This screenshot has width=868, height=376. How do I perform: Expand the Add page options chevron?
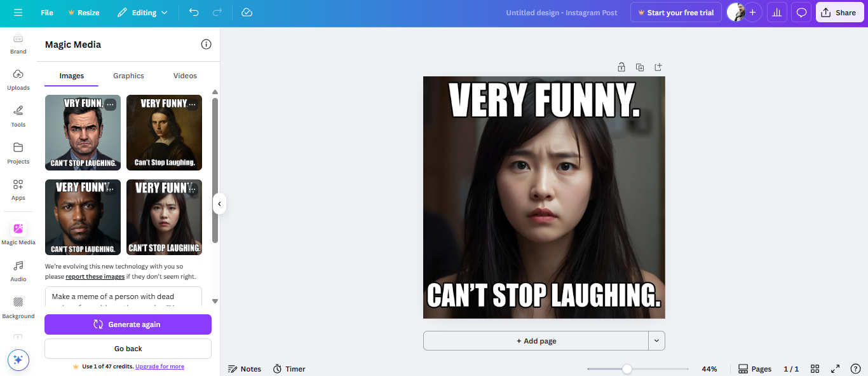tap(656, 340)
